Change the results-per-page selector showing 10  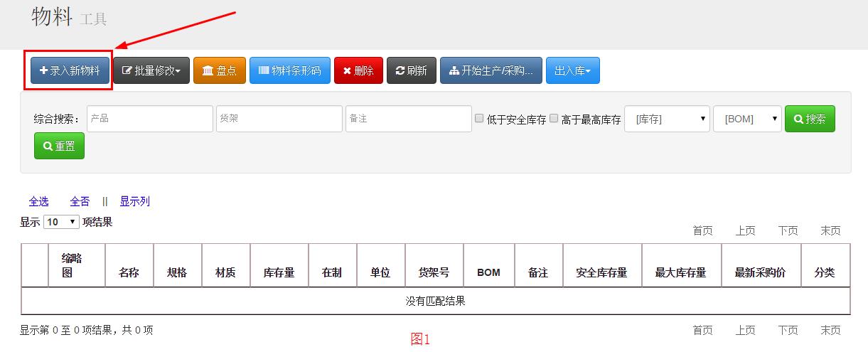61,222
